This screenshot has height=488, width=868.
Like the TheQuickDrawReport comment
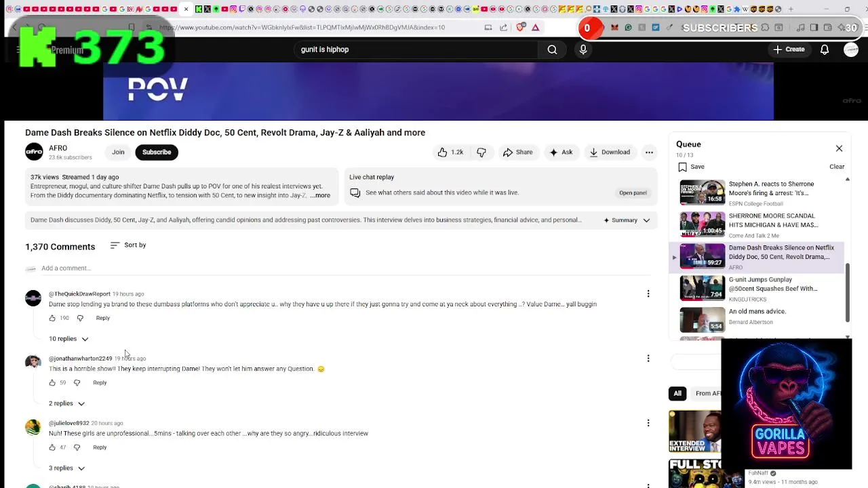pos(52,318)
